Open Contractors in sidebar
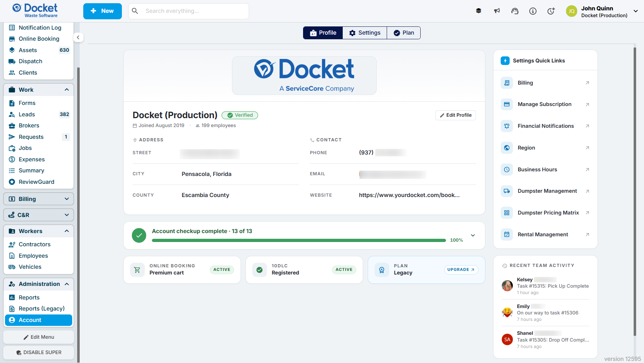This screenshot has height=363, width=644. 39,244
